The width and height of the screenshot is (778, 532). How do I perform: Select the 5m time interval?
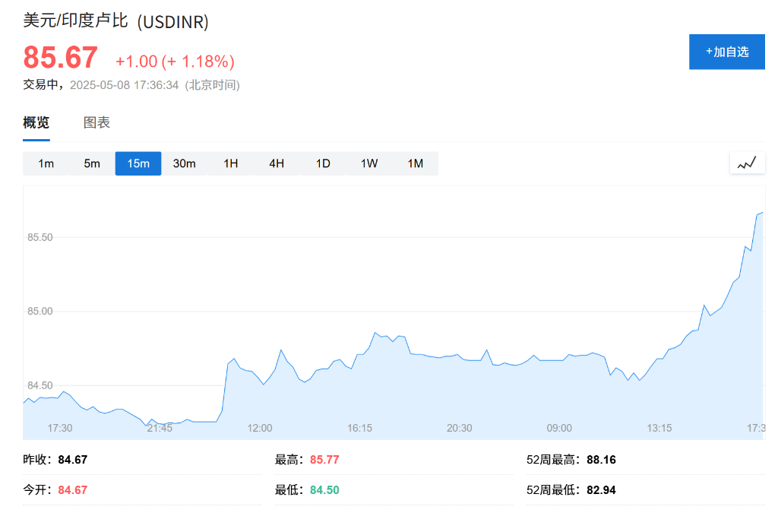tap(92, 163)
